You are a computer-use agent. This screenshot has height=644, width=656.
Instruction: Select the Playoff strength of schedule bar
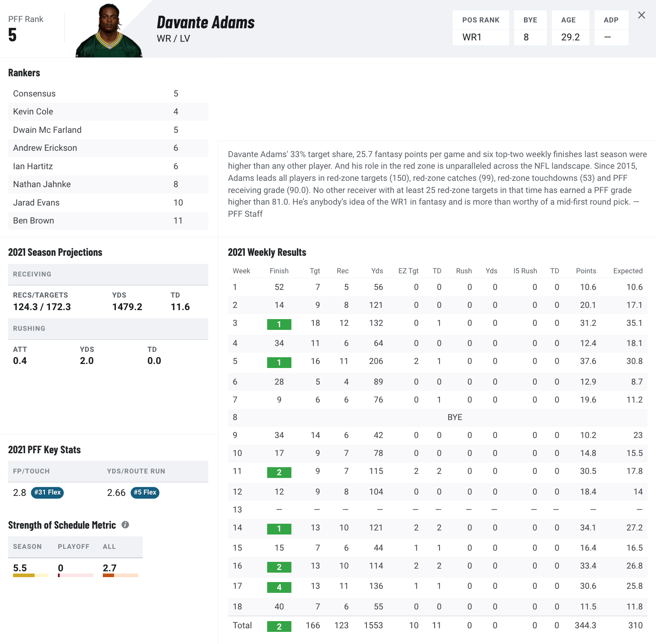[x=75, y=575]
